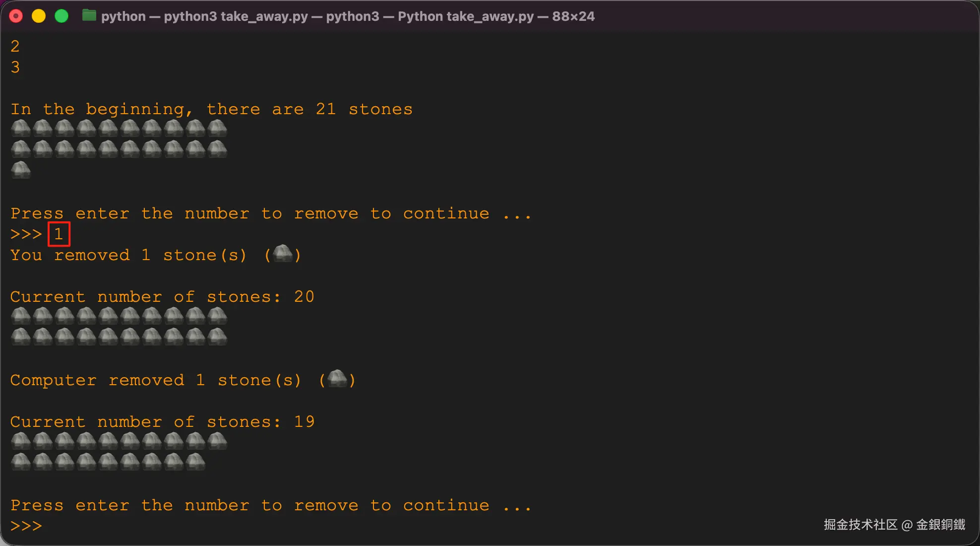Click the empty prompt at the bottom
The image size is (980, 546).
pyautogui.click(x=26, y=526)
